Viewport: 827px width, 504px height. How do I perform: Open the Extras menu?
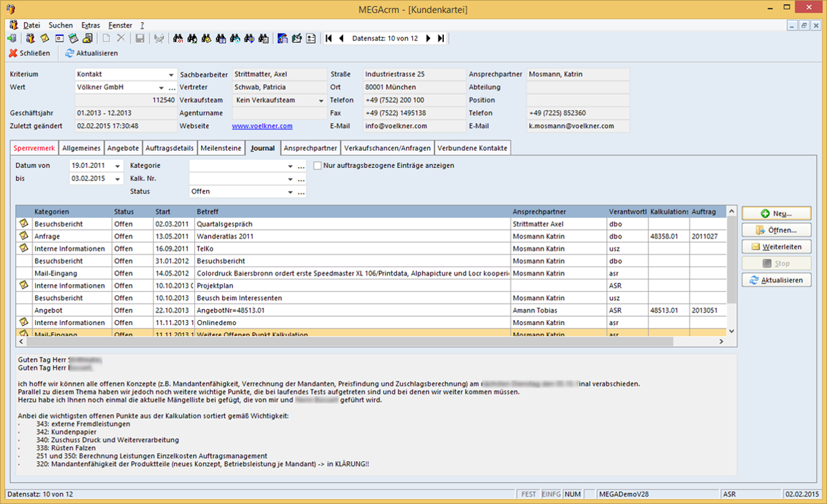[x=91, y=25]
